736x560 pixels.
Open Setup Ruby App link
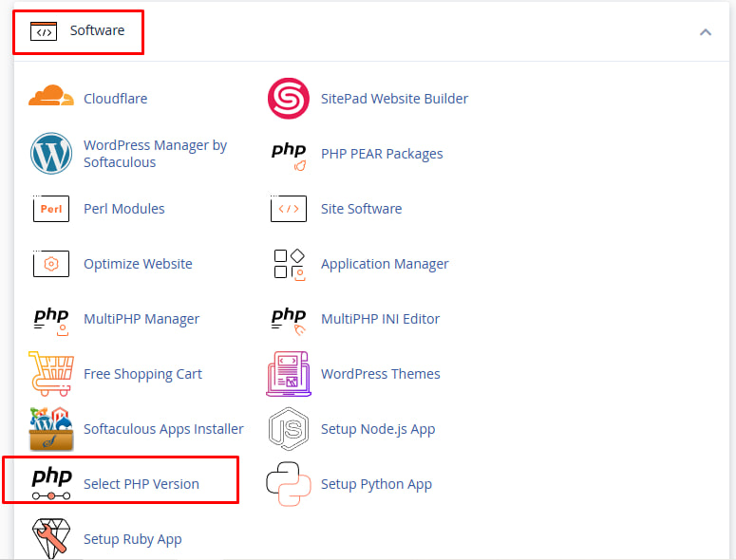(x=132, y=539)
